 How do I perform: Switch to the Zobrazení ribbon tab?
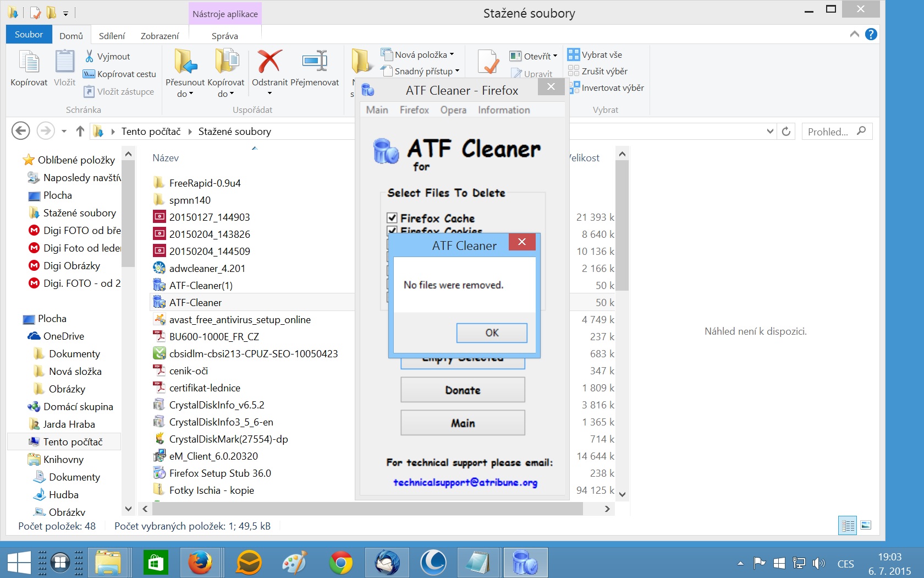point(159,36)
